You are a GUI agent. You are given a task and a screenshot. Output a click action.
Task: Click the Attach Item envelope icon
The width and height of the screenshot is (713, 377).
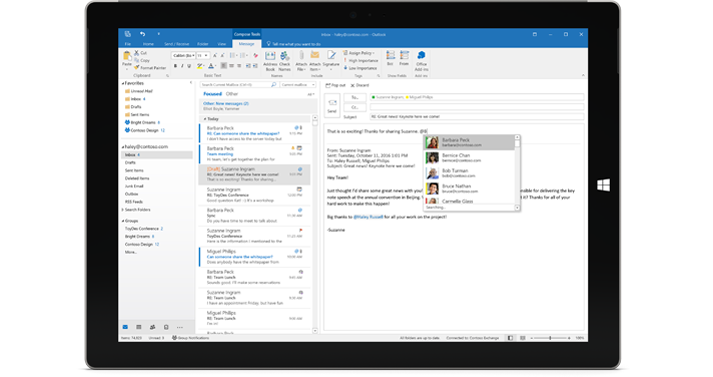point(315,55)
